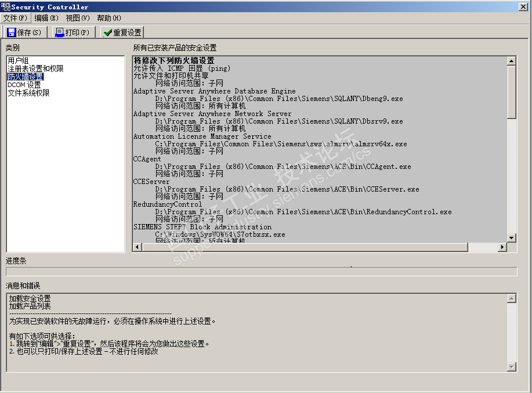The height and width of the screenshot is (393, 532).
Task: Select highlighted 防火墙设置 category
Action: coord(26,77)
